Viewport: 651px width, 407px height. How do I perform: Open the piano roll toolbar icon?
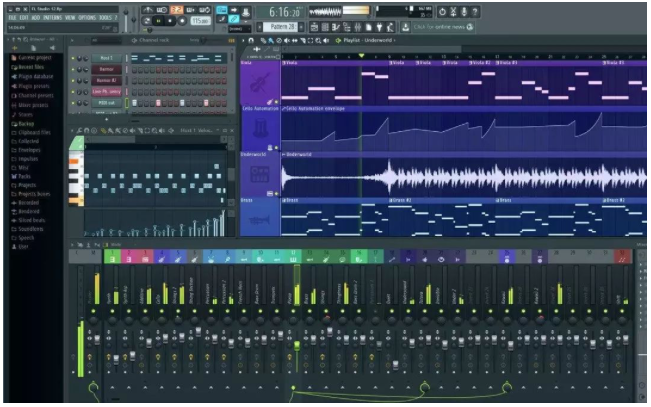click(336, 27)
